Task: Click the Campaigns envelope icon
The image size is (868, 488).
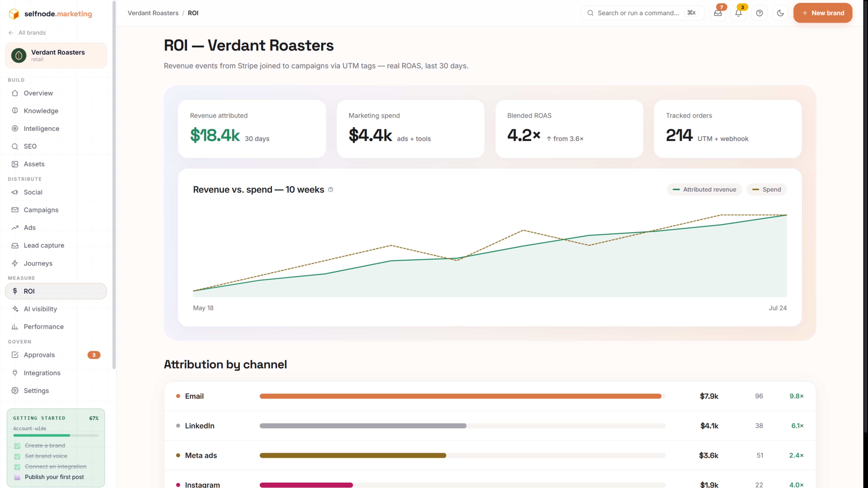Action: (x=15, y=210)
